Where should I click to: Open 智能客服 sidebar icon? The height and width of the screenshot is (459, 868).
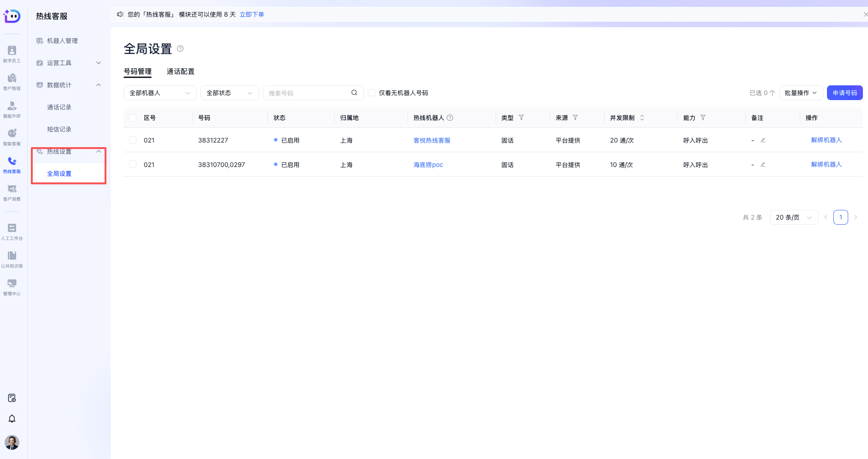(12, 137)
